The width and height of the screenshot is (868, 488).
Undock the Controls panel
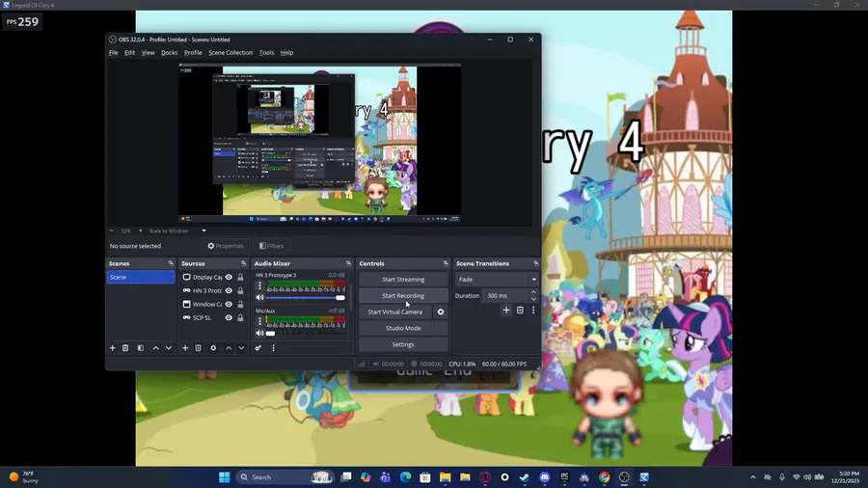(x=445, y=263)
